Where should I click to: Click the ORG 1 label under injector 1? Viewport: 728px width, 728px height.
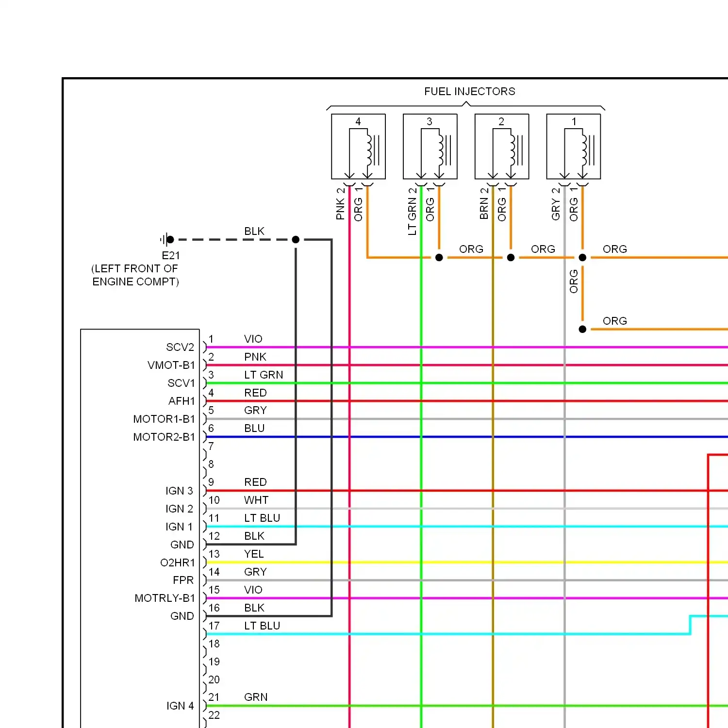point(574,204)
